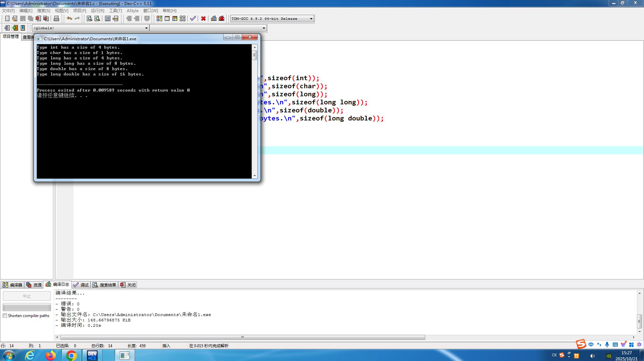Screen dimensions: 644x361
Task: Open the 视图[V] menu
Action: point(61,11)
